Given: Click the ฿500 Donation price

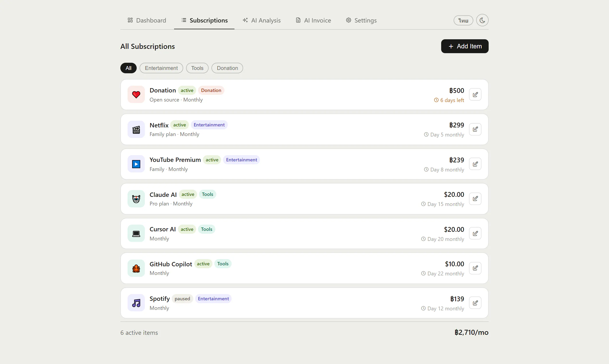Looking at the screenshot, I should tap(457, 91).
